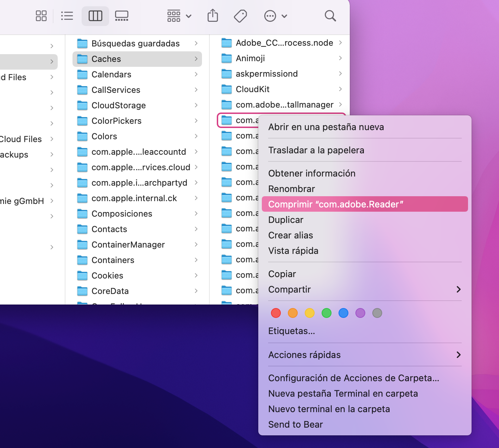499x448 pixels.
Task: Click the CoreData folder icon
Action: click(82, 291)
